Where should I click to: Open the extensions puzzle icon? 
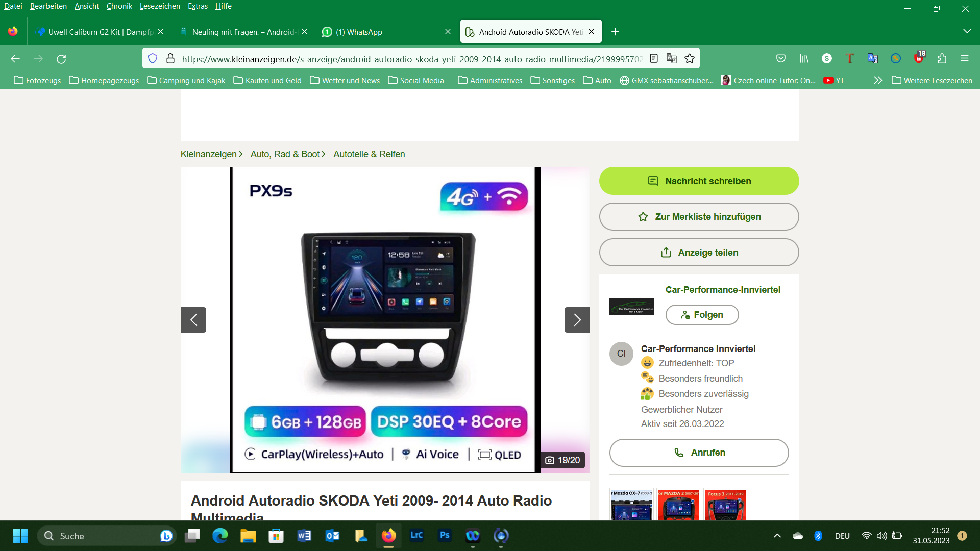tap(942, 59)
